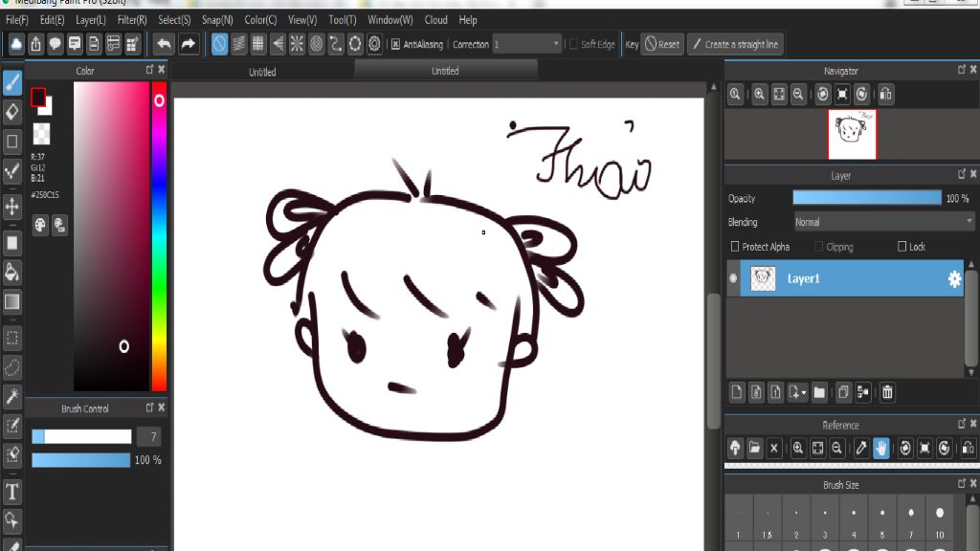Click the Redo arrow in toolbar
Viewport: 980px width, 551px height.
pyautogui.click(x=188, y=44)
